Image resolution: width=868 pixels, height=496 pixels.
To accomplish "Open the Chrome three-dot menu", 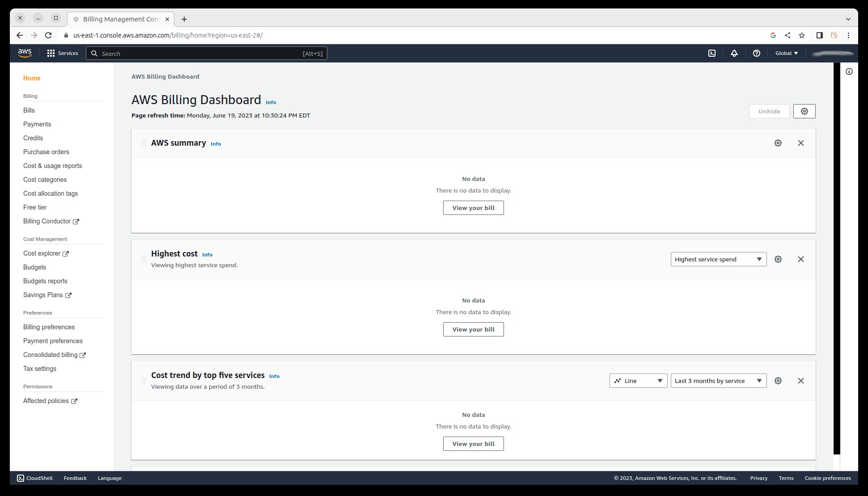I will coord(848,35).
